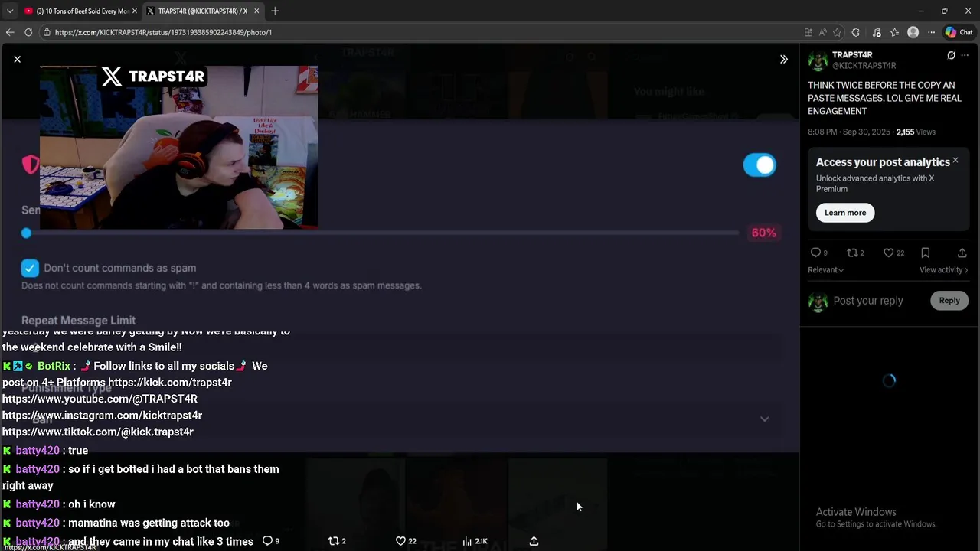This screenshot has width=980, height=551.
Task: Click the 8:08 PM Sep 30 timestamp
Action: coord(849,132)
